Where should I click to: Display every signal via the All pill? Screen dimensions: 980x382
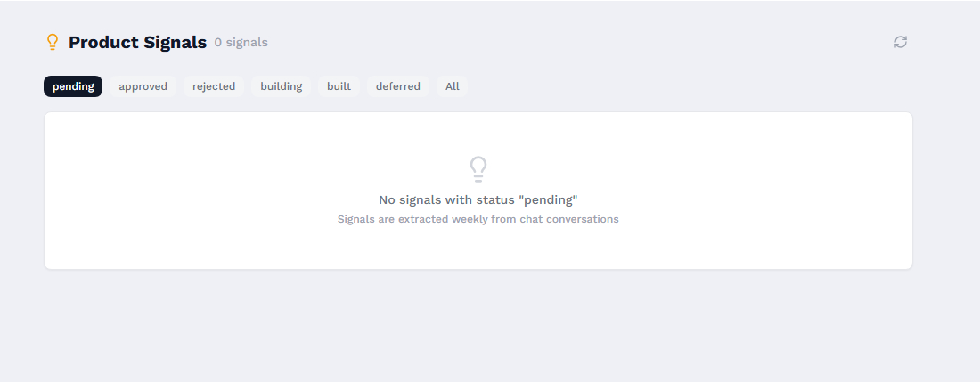click(453, 86)
